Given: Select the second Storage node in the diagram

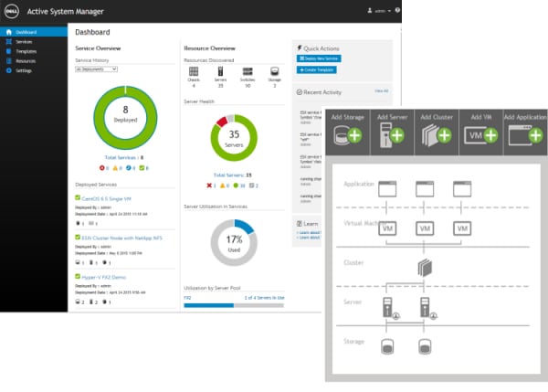Looking at the screenshot, I should (x=425, y=347).
